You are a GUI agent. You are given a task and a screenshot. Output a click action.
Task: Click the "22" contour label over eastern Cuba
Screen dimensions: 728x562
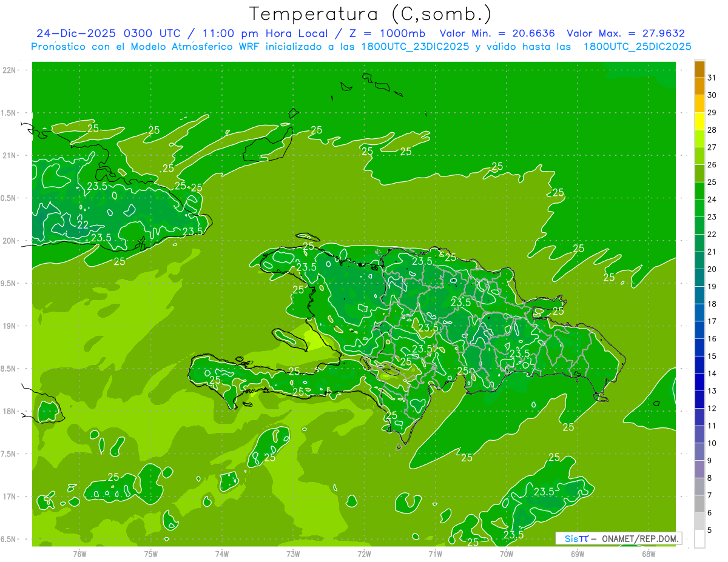[x=83, y=225]
